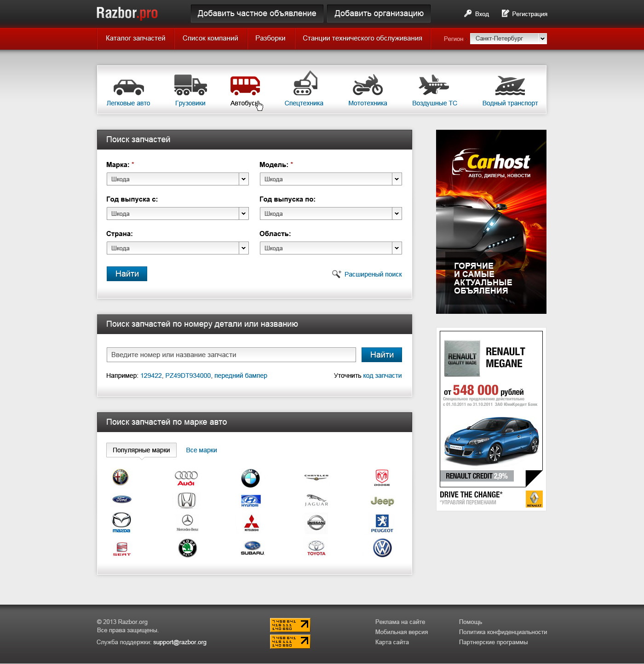Select the Nissan brand logo
Screen dimensions: 644x664
(316, 522)
